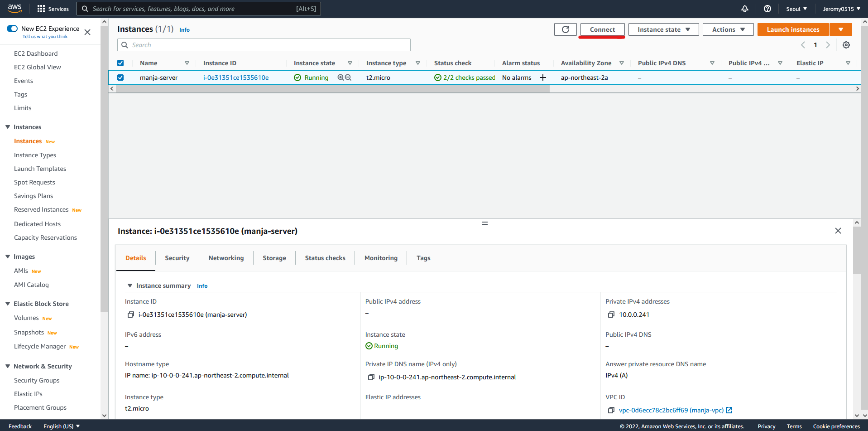This screenshot has width=868, height=431.
Task: Open Security Groups in sidebar
Action: click(x=37, y=380)
